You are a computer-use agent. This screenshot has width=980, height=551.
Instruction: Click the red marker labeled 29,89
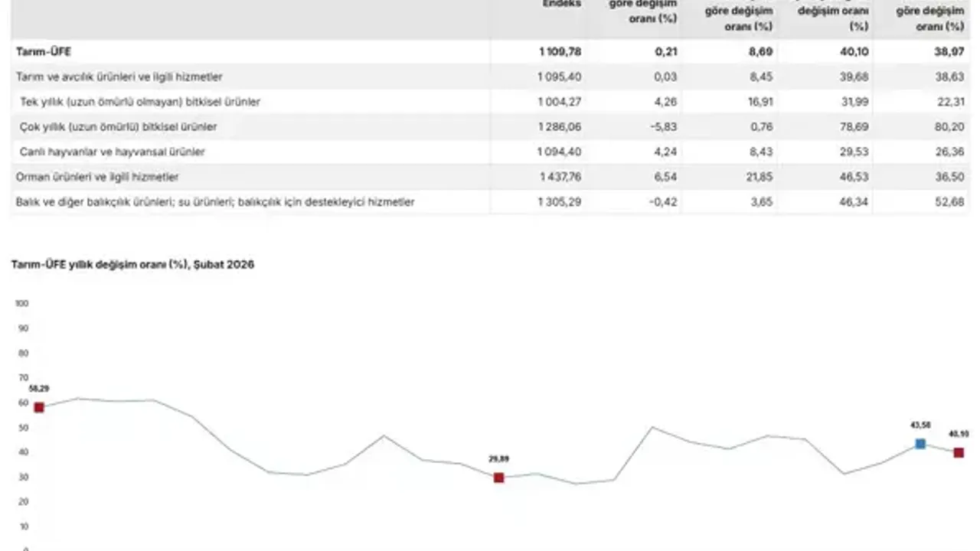click(x=498, y=478)
